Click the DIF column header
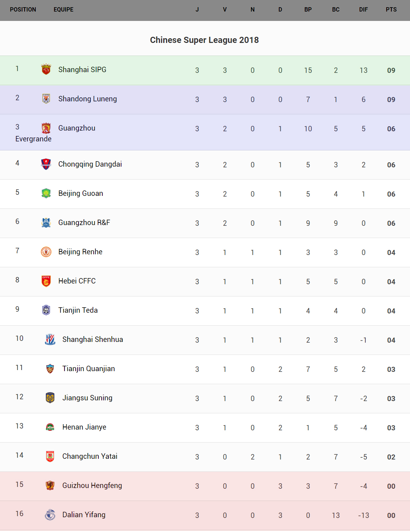Viewport: 410px width, 532px height. pos(363,10)
